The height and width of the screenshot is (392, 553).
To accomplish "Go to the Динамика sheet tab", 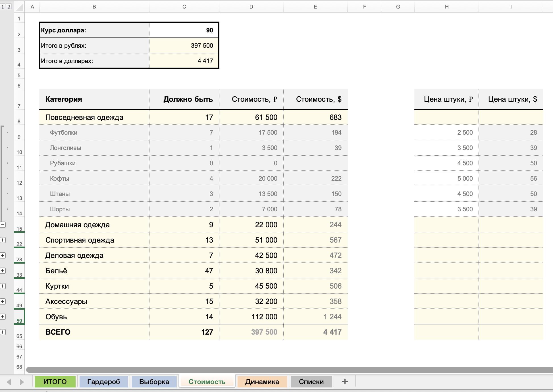I will [262, 381].
